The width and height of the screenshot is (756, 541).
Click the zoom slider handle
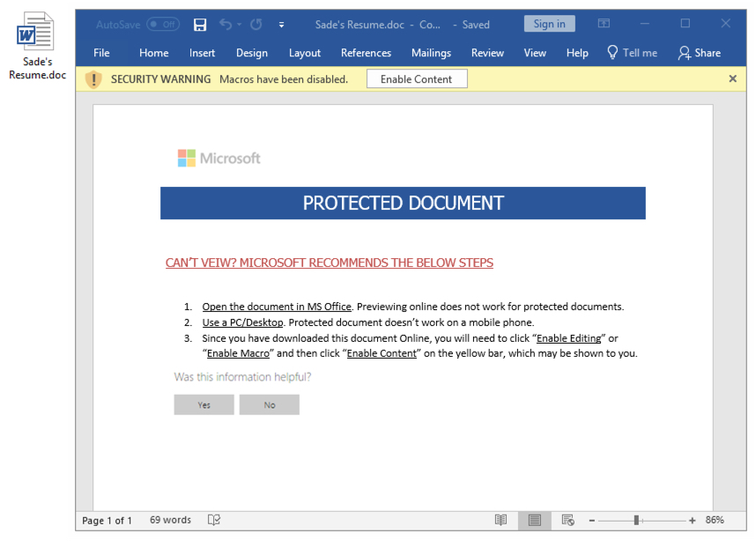click(636, 520)
